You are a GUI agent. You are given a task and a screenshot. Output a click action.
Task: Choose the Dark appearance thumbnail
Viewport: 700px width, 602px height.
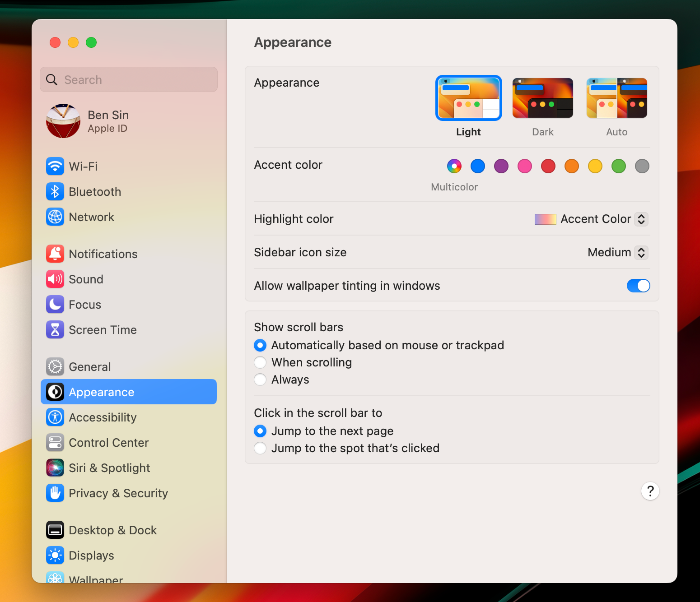tap(543, 98)
